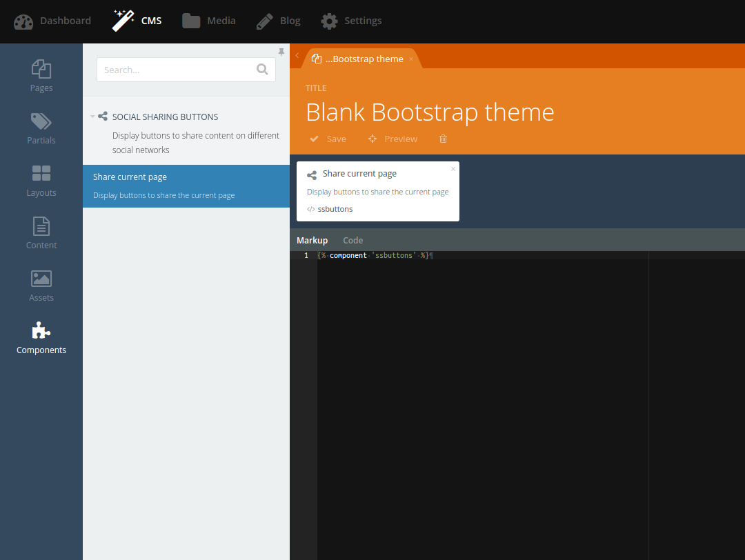Click the code brackets icon beside ssbuttons

(x=310, y=209)
